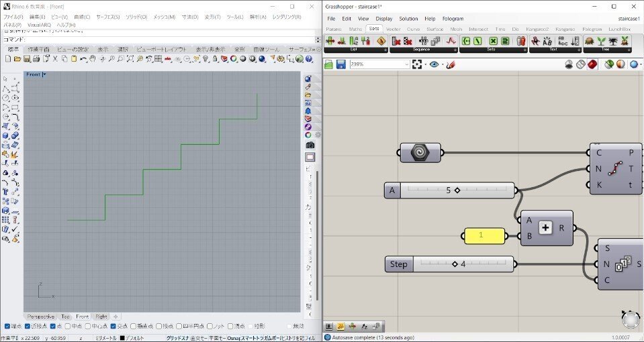Click the Divide Curve component icon
Viewport: 644px width, 342px height.
[615, 168]
